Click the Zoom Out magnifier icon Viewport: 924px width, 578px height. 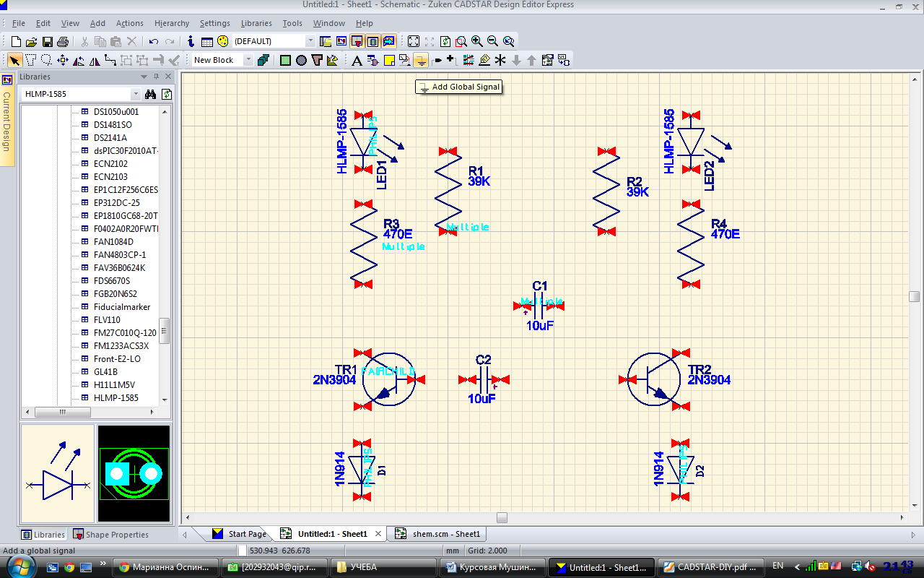coord(493,42)
